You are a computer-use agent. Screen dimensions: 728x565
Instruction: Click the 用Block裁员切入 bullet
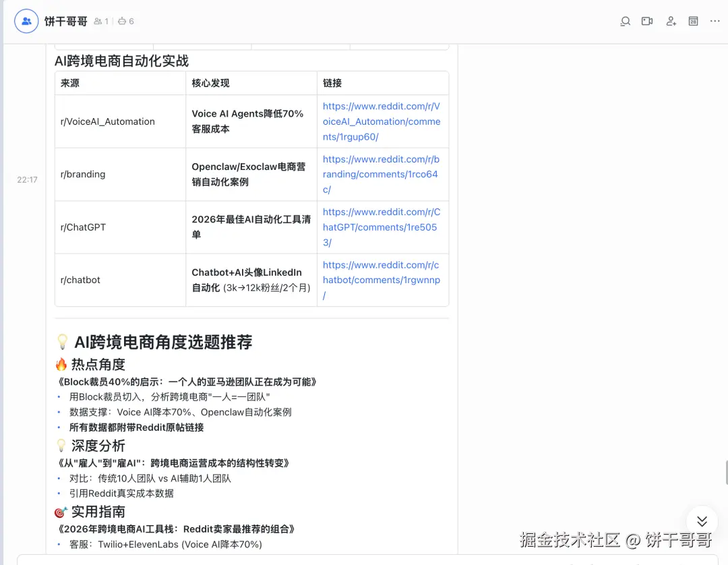169,397
